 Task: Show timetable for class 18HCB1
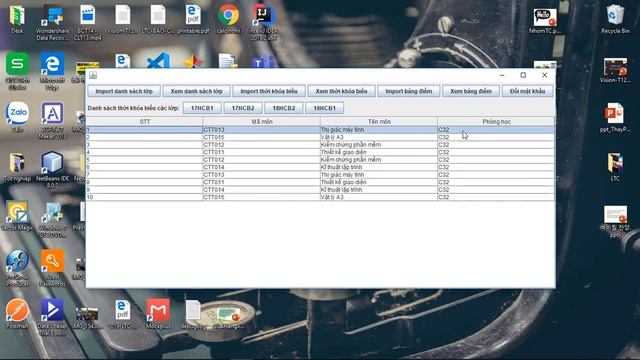[324, 108]
